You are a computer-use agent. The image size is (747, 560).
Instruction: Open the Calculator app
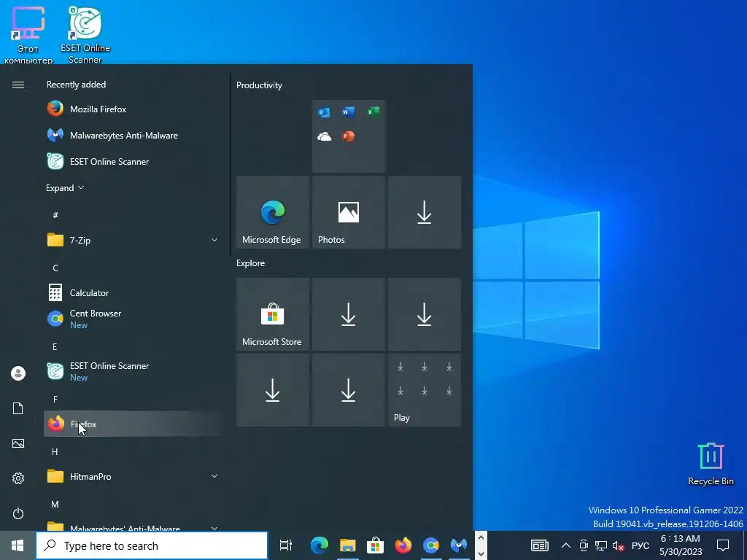(133, 292)
